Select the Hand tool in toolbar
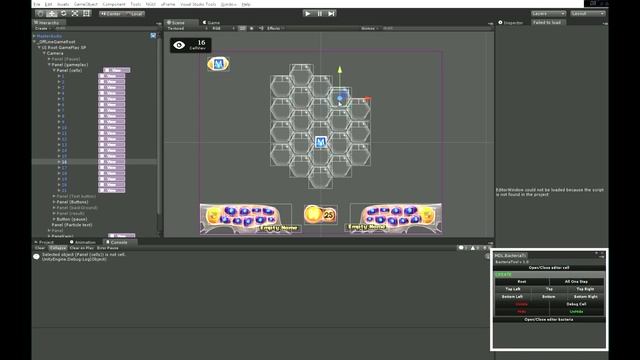Screen dimensions: 640x360 [x=40, y=13]
